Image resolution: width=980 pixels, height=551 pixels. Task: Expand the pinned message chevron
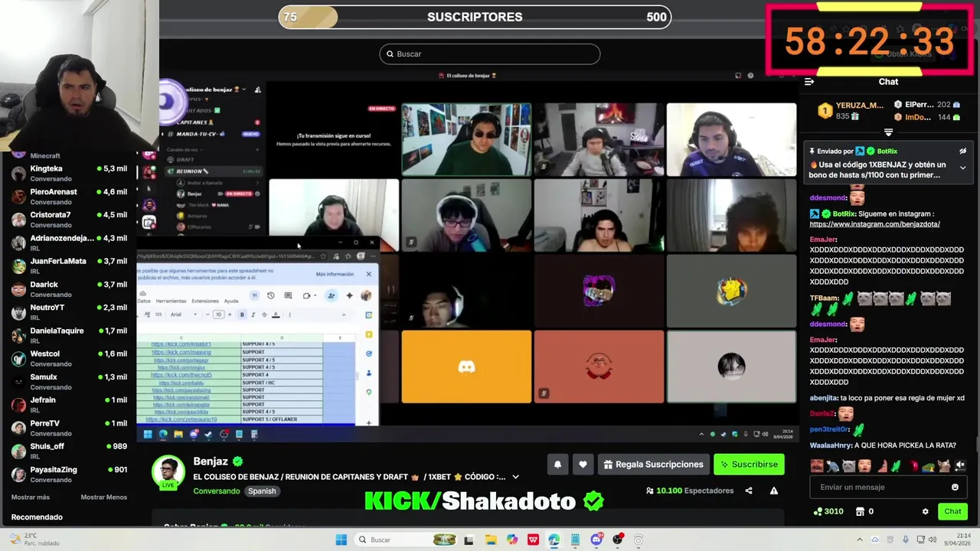tap(962, 168)
